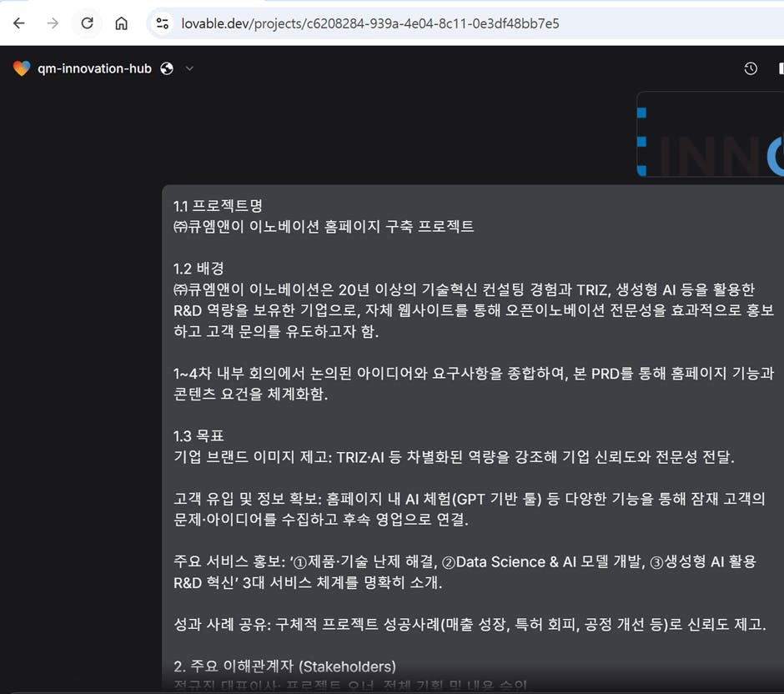Click text '성과 사례 공유'
The width and height of the screenshot is (784, 694).
coord(220,625)
